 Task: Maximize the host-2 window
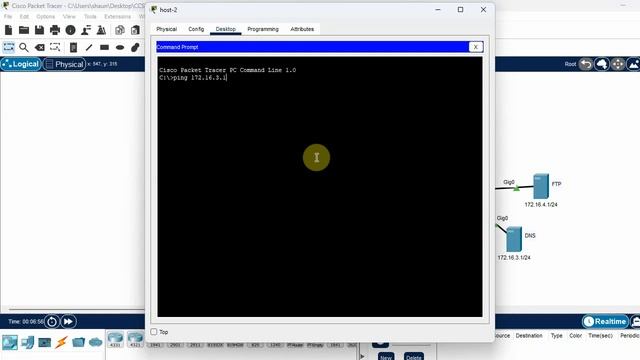coord(460,9)
